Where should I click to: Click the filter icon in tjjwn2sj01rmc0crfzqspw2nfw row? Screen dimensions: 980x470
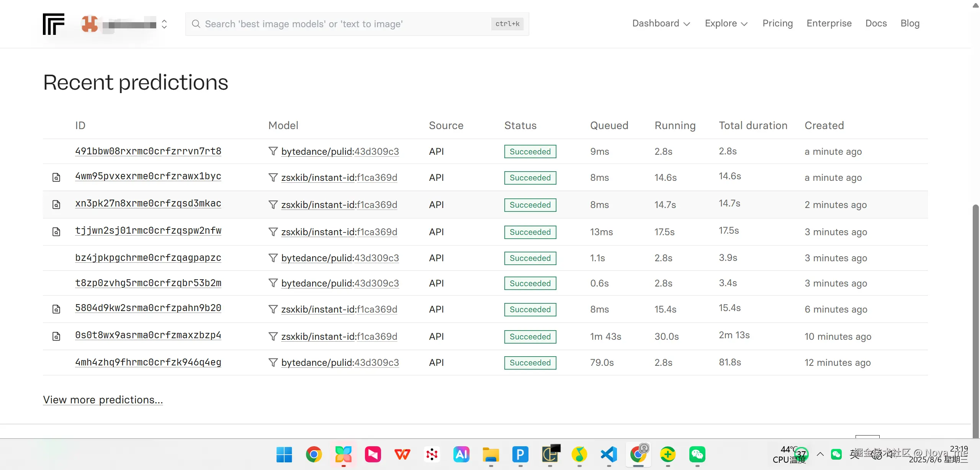(x=273, y=232)
